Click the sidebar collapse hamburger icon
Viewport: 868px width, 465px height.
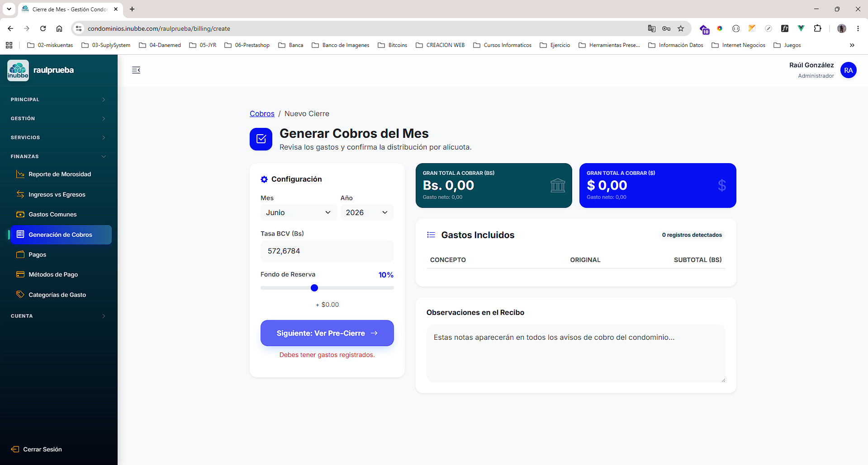click(x=136, y=70)
